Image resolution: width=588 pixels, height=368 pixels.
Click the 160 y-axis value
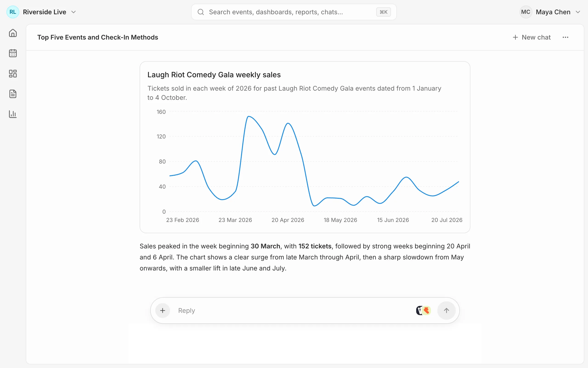click(x=161, y=112)
